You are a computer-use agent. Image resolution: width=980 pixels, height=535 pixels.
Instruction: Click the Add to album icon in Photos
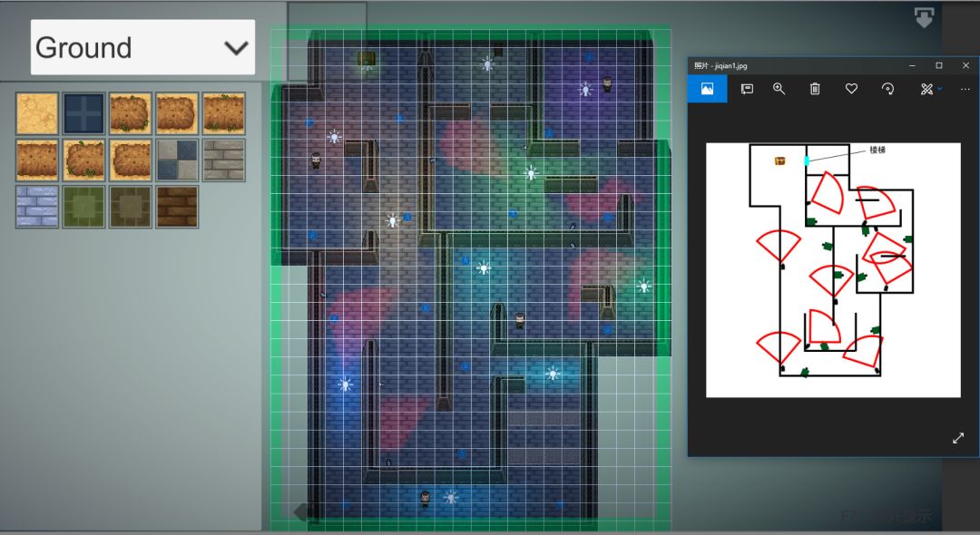(746, 89)
